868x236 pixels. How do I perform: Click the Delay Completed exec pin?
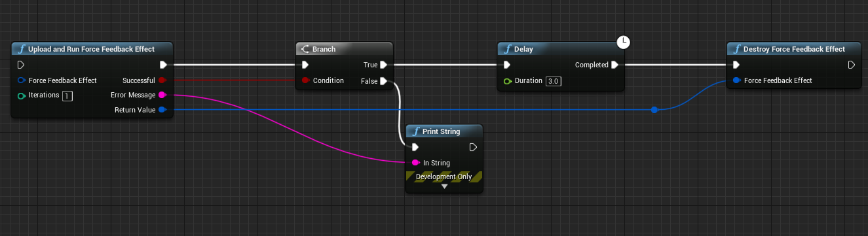click(614, 65)
